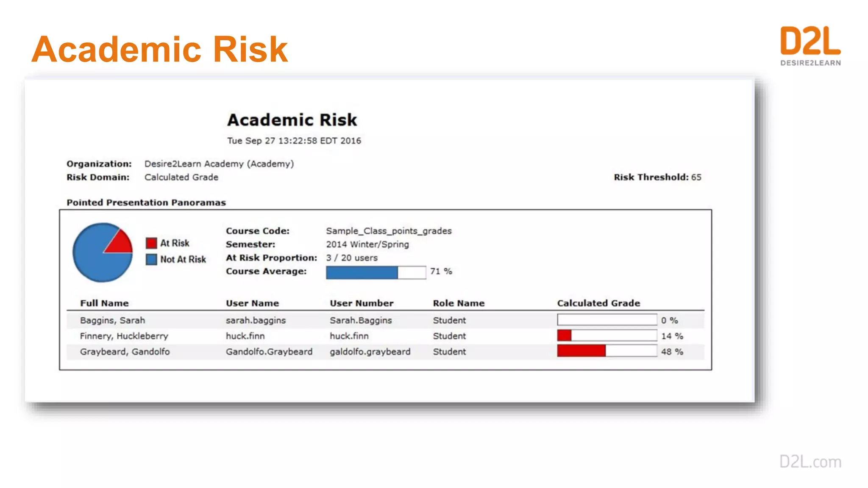This screenshot has height=488, width=868.
Task: Click the User Number column header
Action: click(x=362, y=303)
